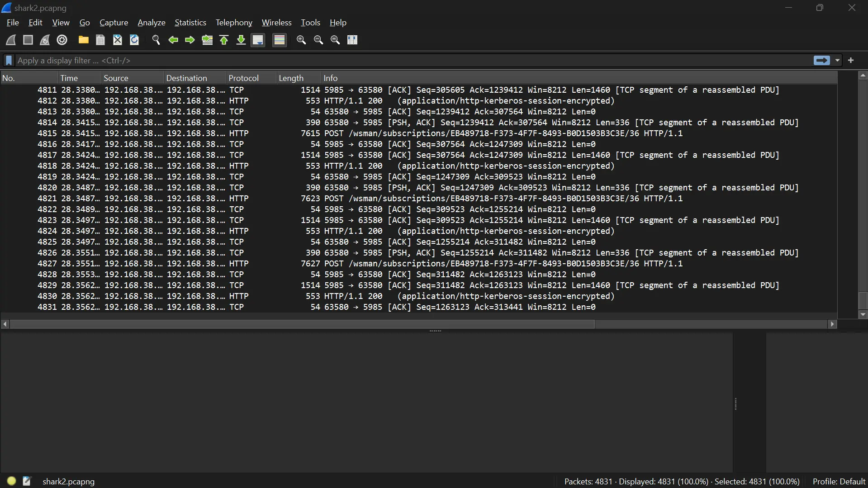Select packet 4815 POST wsman row
This screenshot has width=868, height=488.
pos(419,133)
